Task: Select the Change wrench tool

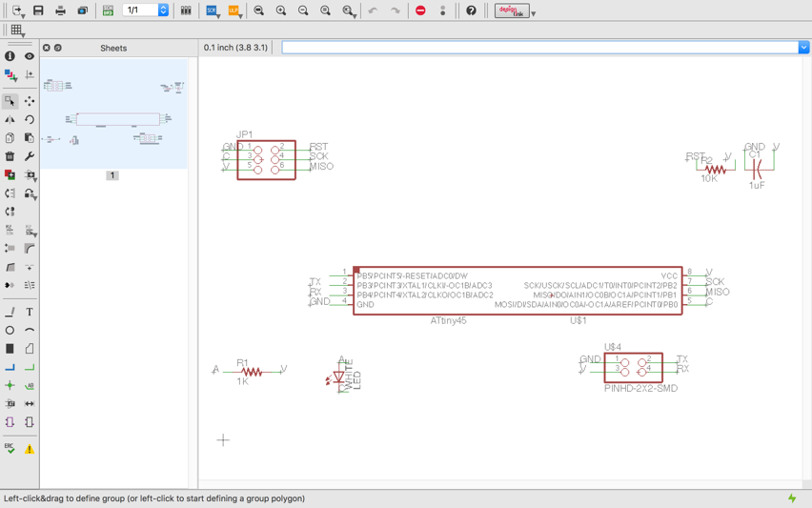Action: point(30,156)
